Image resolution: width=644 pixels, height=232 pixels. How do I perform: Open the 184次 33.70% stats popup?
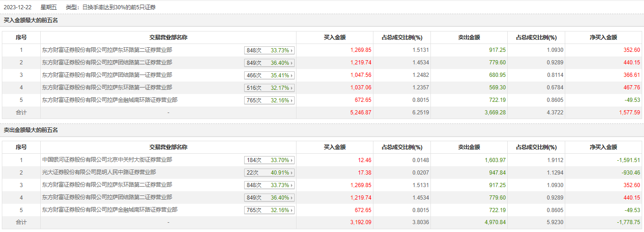(269, 160)
